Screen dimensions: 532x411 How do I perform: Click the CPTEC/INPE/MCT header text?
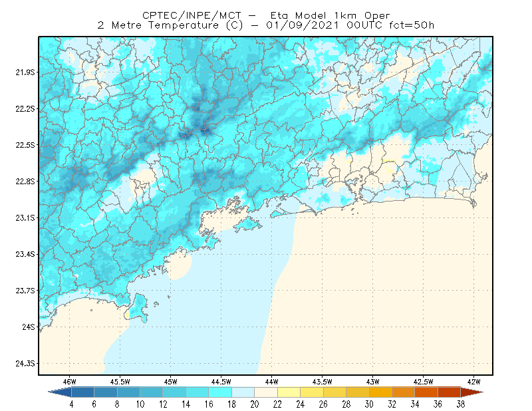point(192,15)
